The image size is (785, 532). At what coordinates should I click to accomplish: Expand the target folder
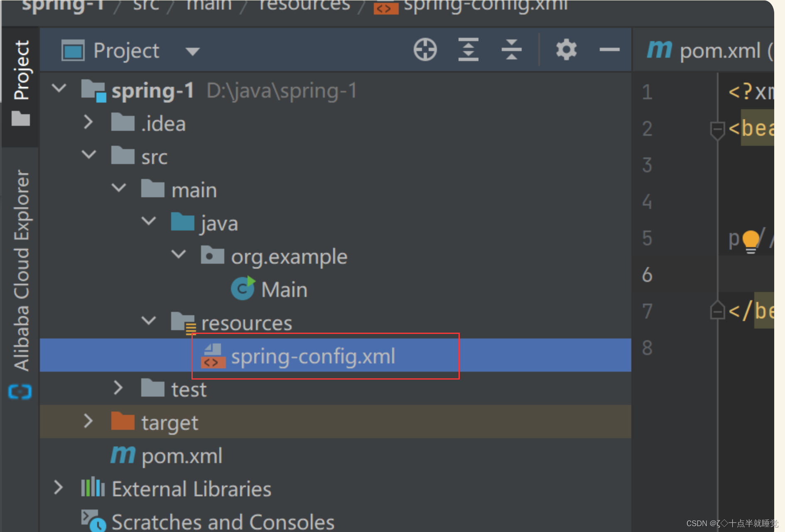pyautogui.click(x=88, y=421)
